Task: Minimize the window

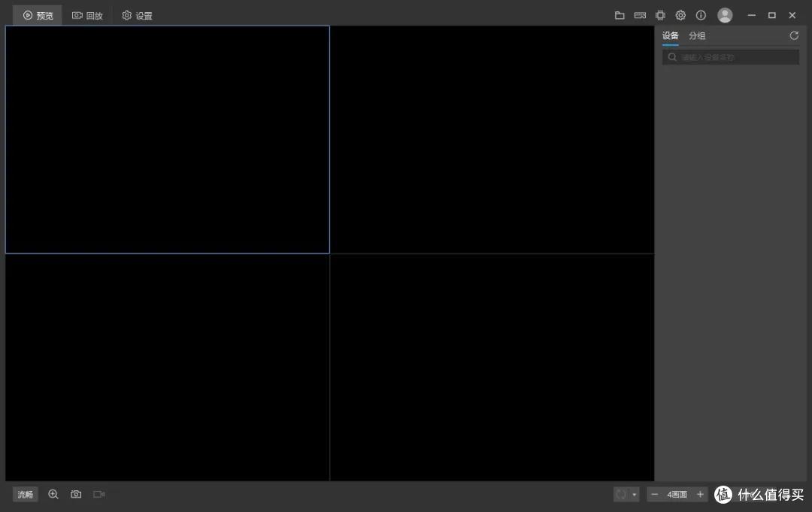Action: [751, 16]
